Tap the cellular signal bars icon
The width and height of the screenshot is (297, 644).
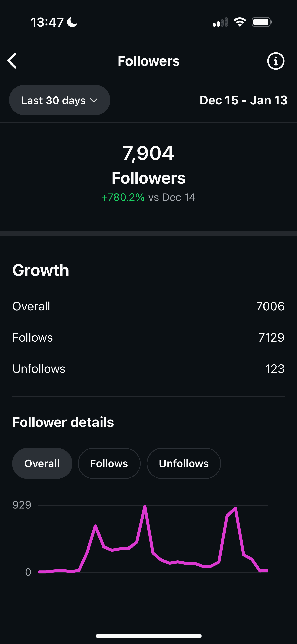(220, 22)
